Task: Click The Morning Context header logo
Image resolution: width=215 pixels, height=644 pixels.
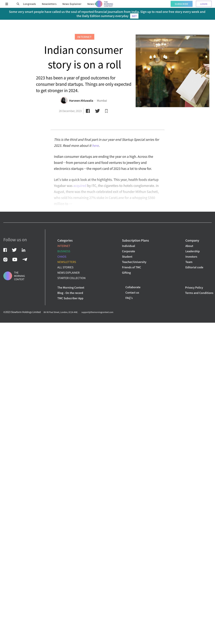Action: point(104,4)
